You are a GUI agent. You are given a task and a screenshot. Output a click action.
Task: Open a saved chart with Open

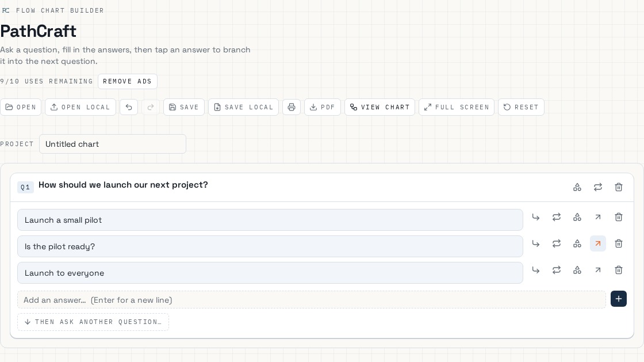pos(21,107)
